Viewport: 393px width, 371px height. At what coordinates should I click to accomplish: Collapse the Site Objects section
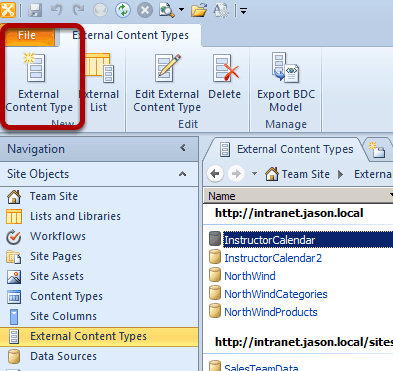[x=182, y=174]
